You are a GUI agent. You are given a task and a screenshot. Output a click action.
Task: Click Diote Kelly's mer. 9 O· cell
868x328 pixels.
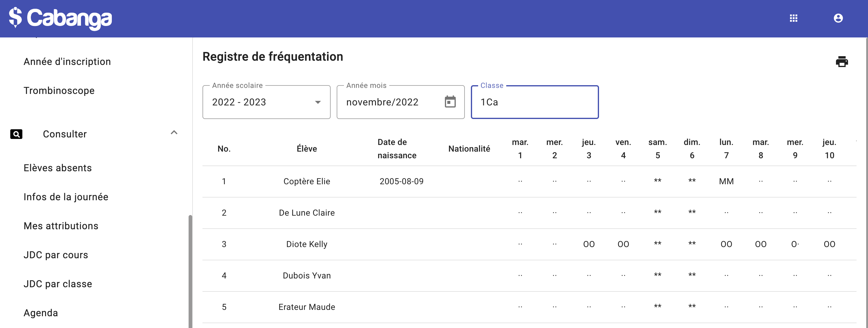click(x=795, y=244)
